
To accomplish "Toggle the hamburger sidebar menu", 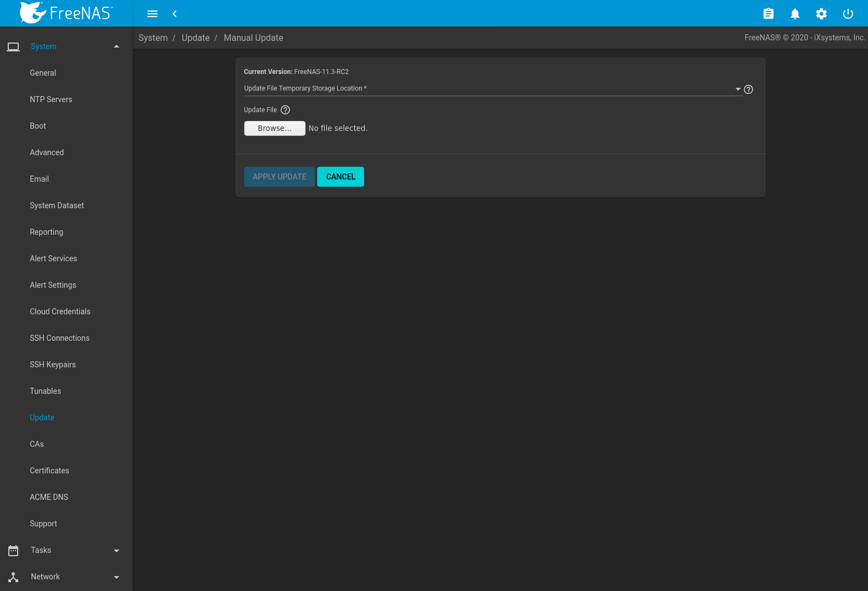I will pos(152,14).
